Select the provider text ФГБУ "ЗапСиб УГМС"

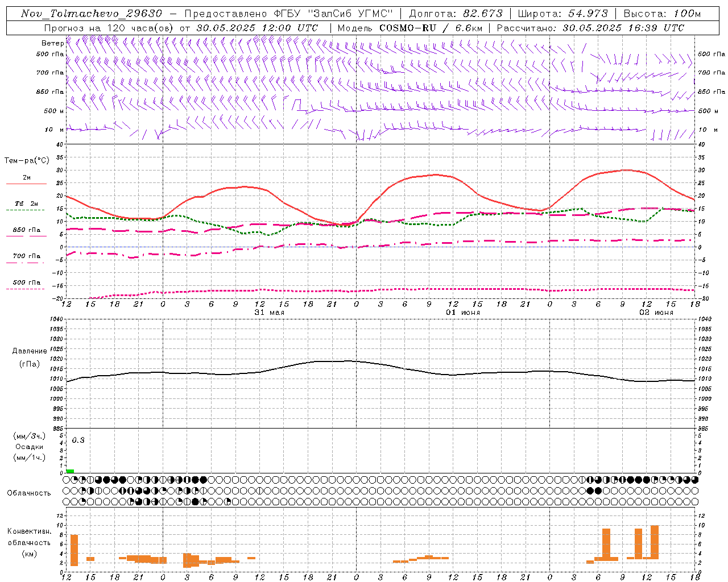coord(334,14)
